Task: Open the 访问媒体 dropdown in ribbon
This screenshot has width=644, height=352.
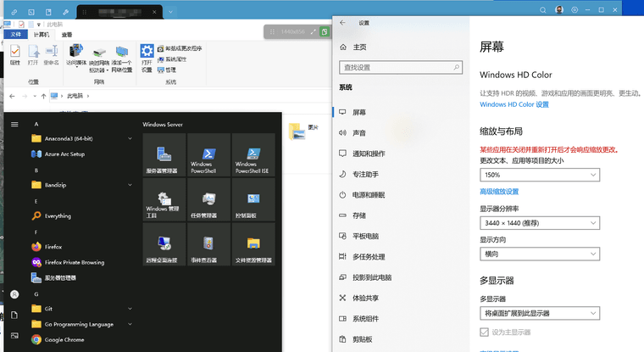Action: [76, 55]
